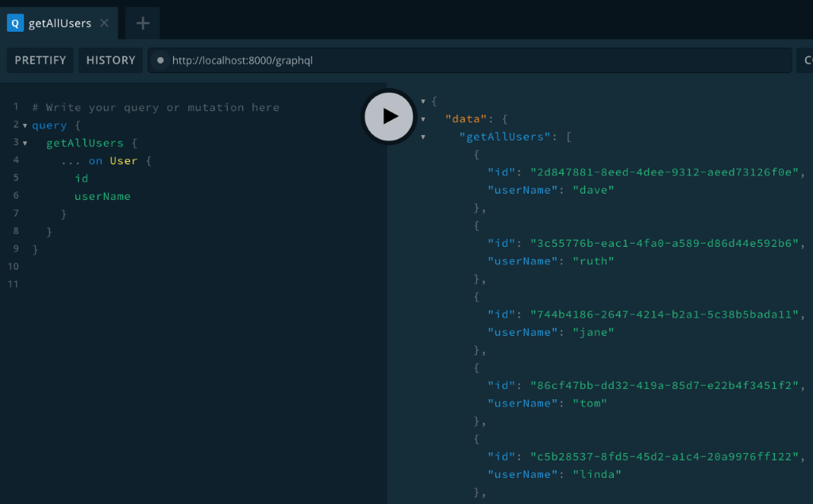Select the getAllUsers tab

tap(60, 22)
